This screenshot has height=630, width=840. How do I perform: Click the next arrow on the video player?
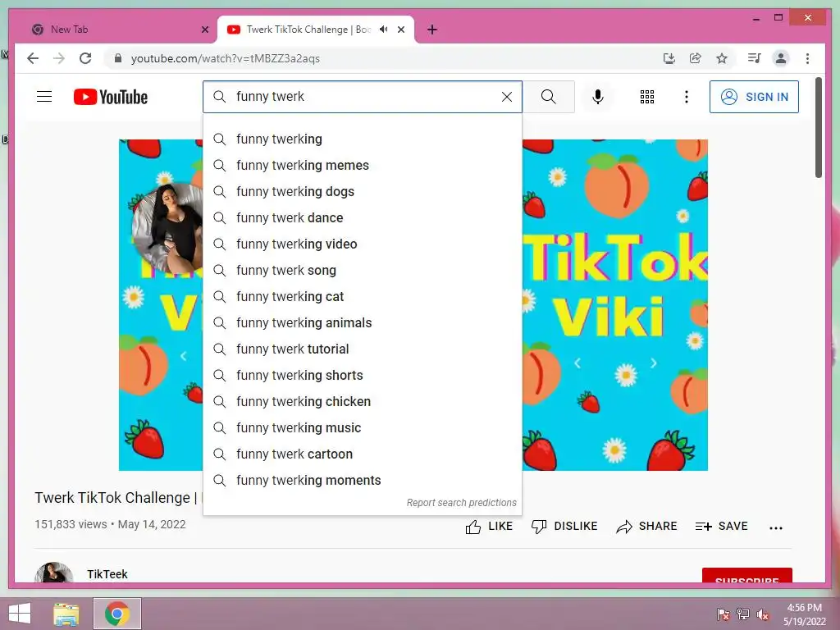point(654,363)
